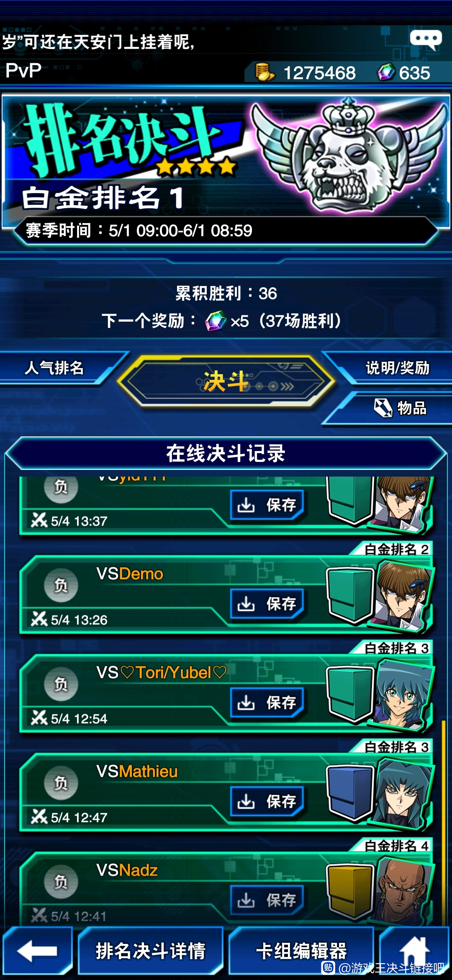This screenshot has height=980, width=452.
Task: Tap the gem icon beside 635
Action: 385,72
